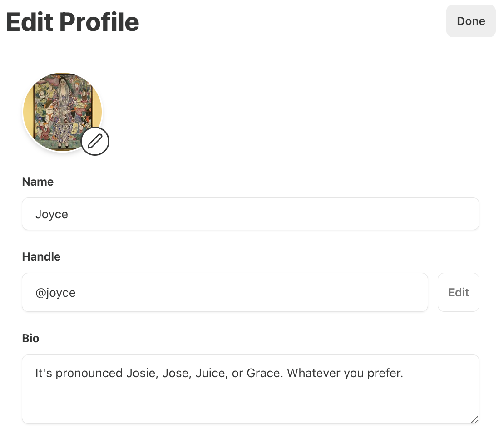Click the pencil icon on the avatar
The width and height of the screenshot is (504, 433).
95,142
